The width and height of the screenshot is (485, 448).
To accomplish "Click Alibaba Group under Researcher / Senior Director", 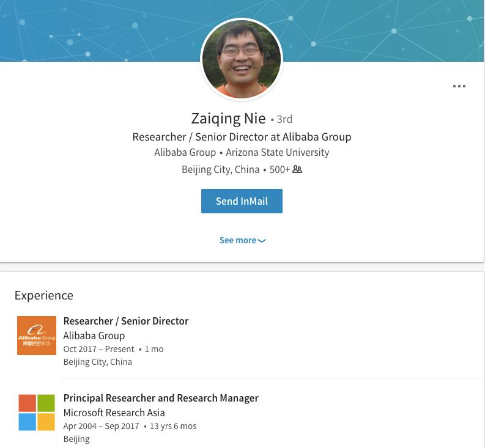I will tap(94, 336).
